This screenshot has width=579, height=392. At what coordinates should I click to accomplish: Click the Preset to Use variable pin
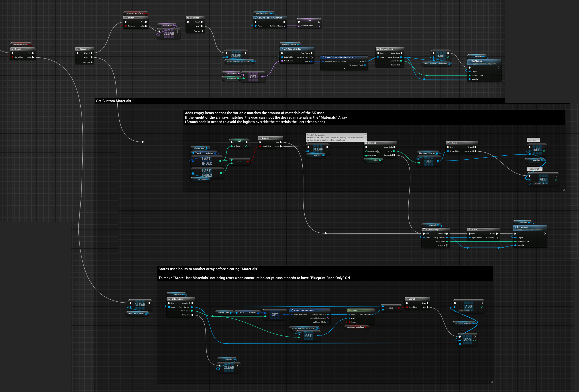238,78
